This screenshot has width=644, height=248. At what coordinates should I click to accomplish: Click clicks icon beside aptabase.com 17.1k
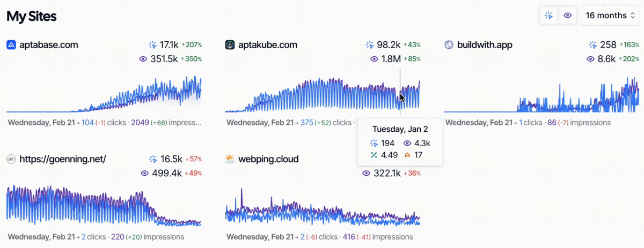153,45
